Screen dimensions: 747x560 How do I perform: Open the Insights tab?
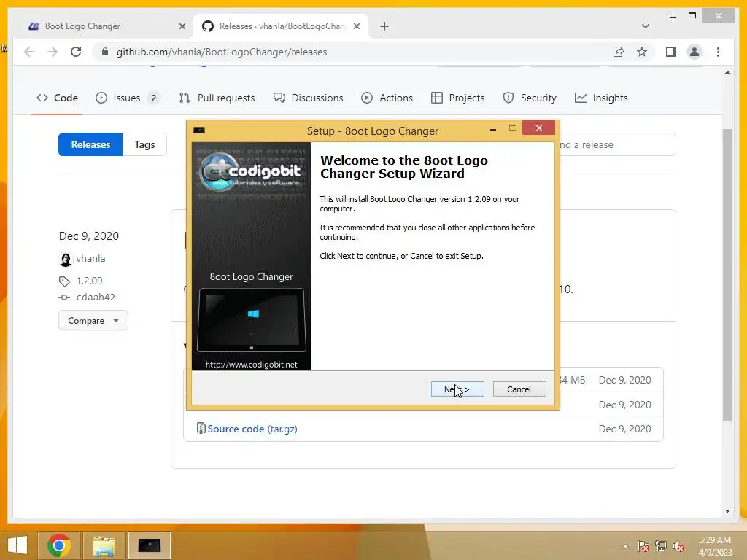[x=601, y=98]
